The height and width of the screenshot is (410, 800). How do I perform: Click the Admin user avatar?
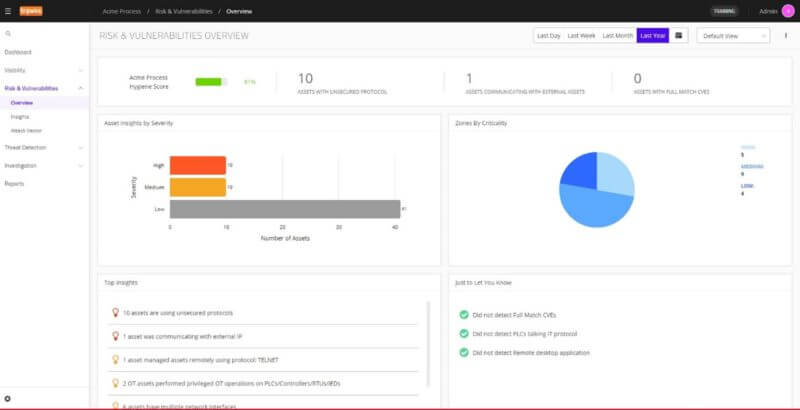(x=788, y=11)
